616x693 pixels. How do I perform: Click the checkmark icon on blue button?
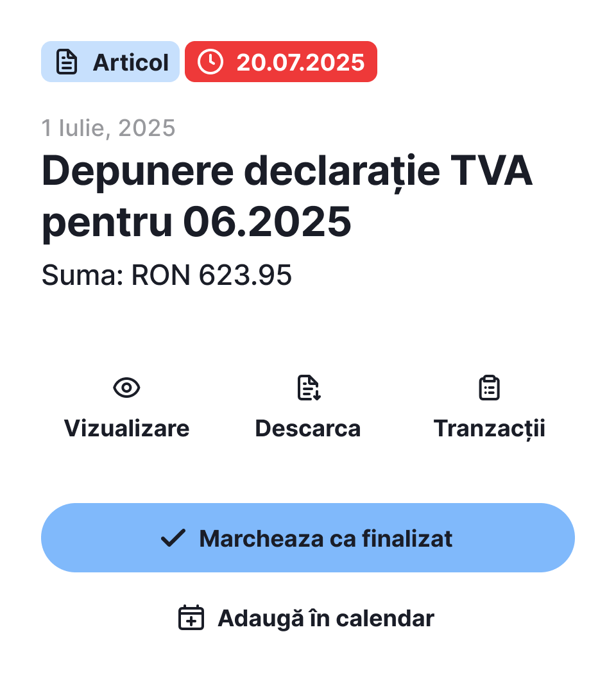pos(173,538)
